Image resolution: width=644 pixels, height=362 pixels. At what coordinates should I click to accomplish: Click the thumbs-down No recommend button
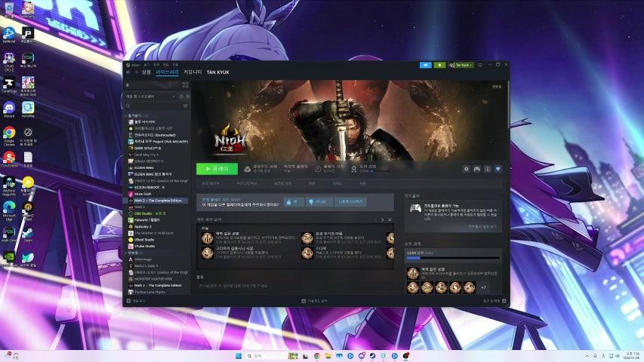(319, 202)
